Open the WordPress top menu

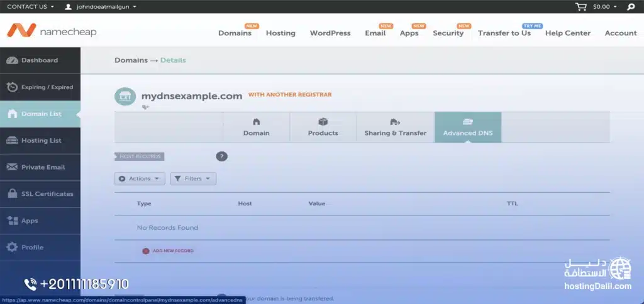[330, 33]
